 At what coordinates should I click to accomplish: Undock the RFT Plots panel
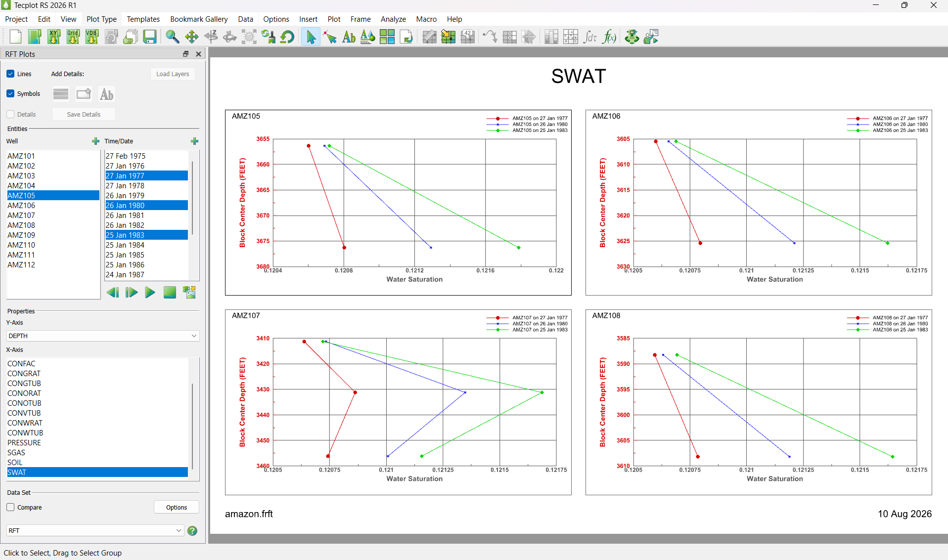(186, 54)
